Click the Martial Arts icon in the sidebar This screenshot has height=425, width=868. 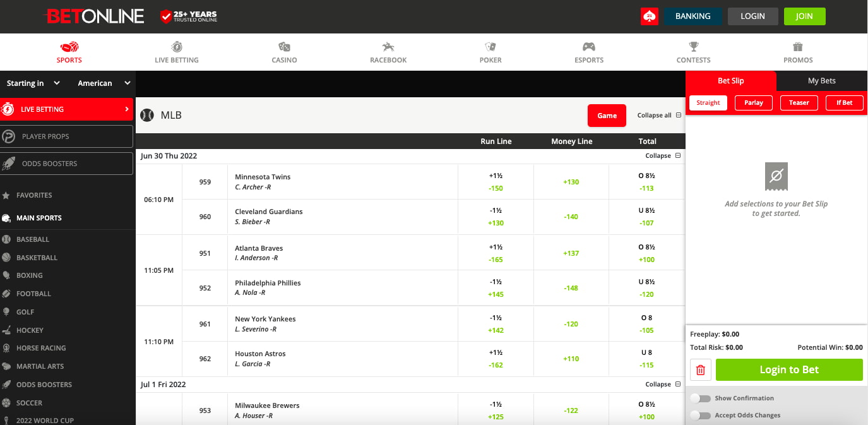(6, 366)
